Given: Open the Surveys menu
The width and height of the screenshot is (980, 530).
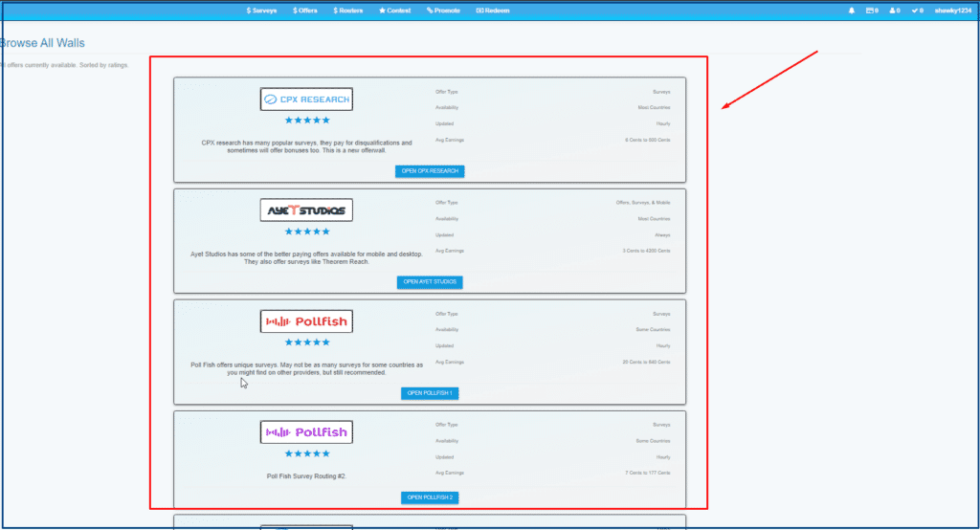Looking at the screenshot, I should [x=261, y=11].
